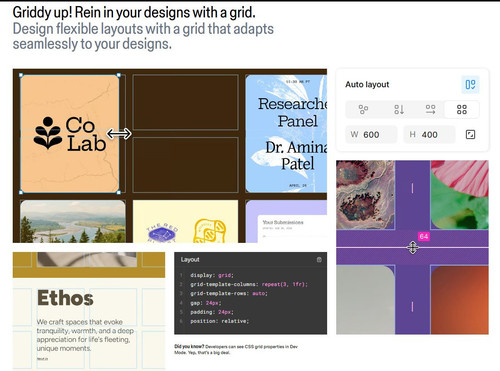Click the bottom-right selection handle of Co Lab
Image resolution: width=500 pixels, height=371 pixels.
(119, 192)
